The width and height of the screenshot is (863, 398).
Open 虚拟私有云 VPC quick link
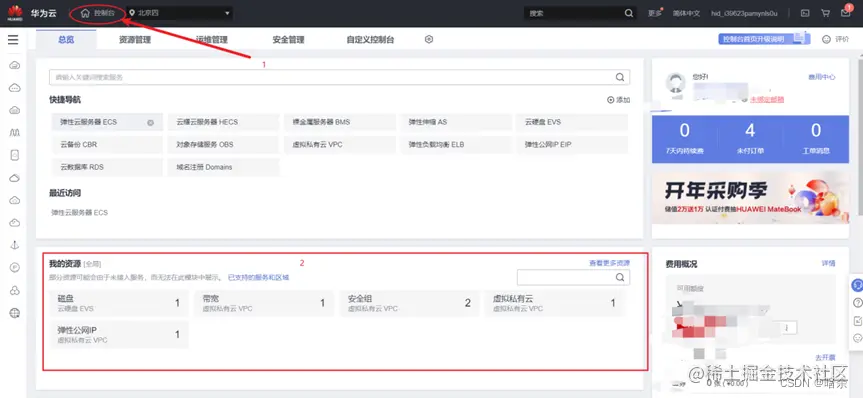(x=340, y=145)
